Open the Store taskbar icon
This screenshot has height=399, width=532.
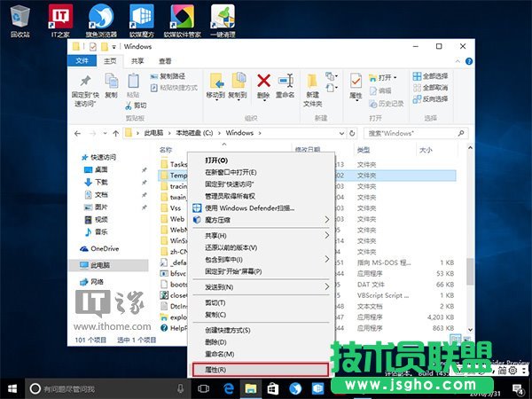pyautogui.click(x=273, y=389)
